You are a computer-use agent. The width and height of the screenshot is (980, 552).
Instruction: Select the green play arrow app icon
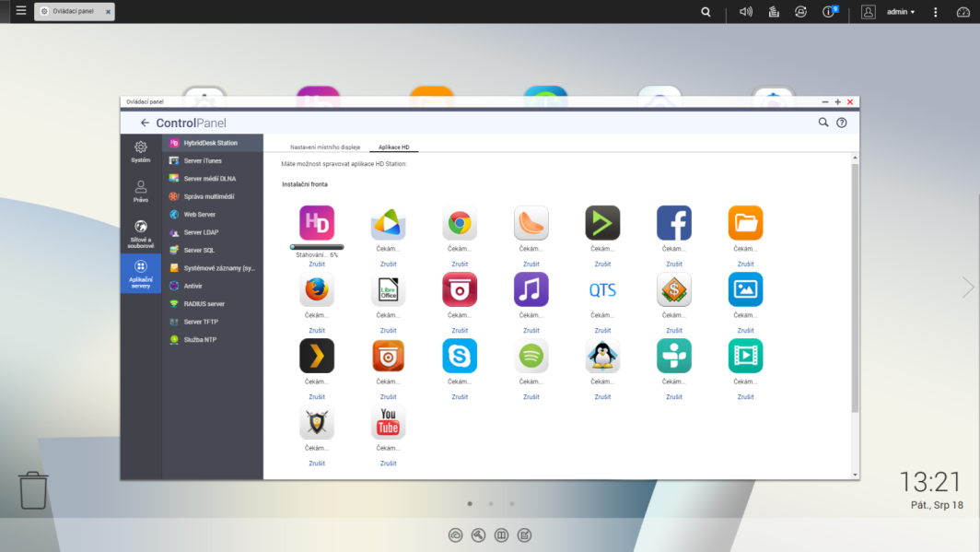[x=602, y=222]
